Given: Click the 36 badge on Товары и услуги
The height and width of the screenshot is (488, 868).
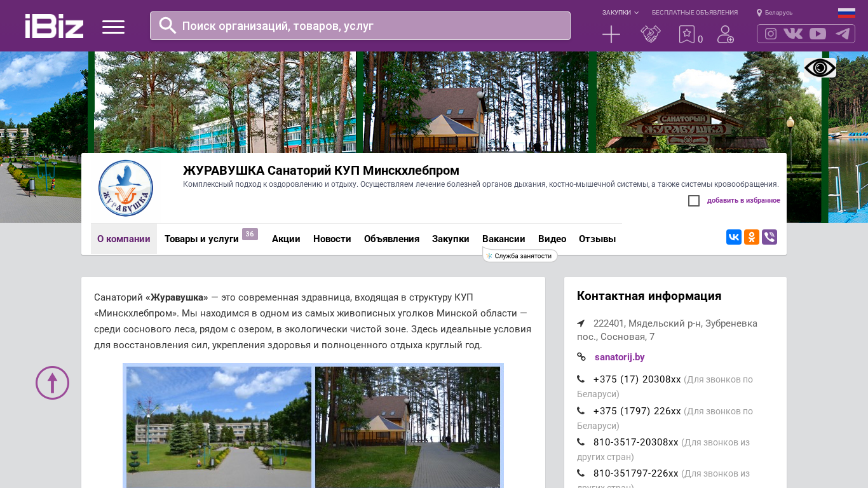Looking at the screenshot, I should tap(250, 234).
